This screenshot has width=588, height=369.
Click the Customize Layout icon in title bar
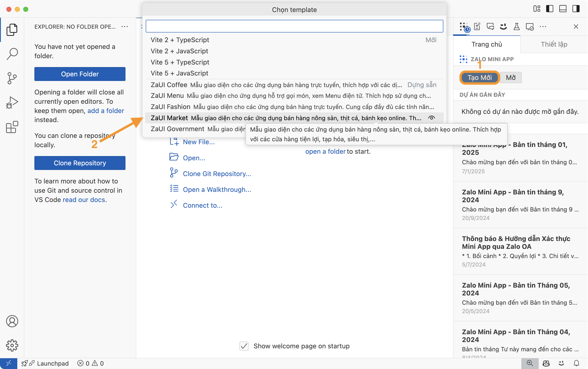(x=537, y=9)
